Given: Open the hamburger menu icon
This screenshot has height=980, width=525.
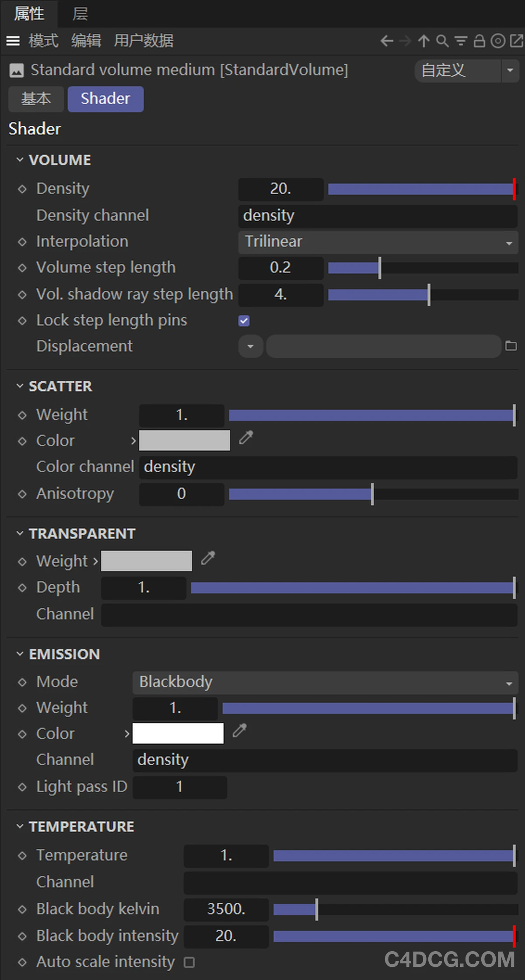Looking at the screenshot, I should point(13,41).
